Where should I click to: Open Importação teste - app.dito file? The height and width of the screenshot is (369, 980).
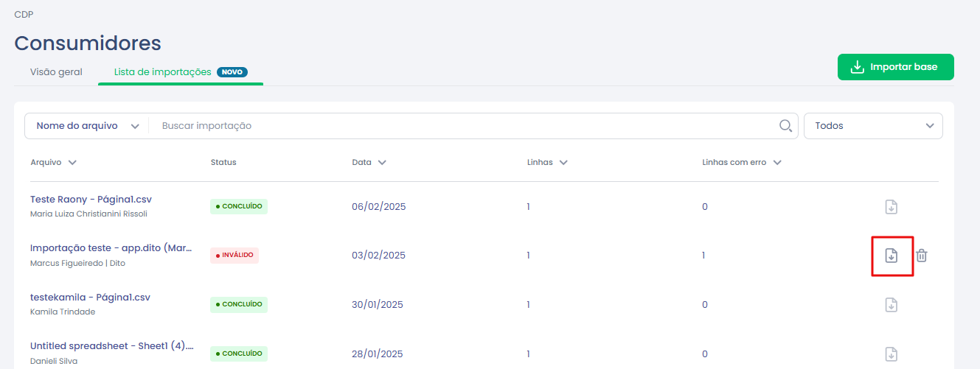(111, 248)
